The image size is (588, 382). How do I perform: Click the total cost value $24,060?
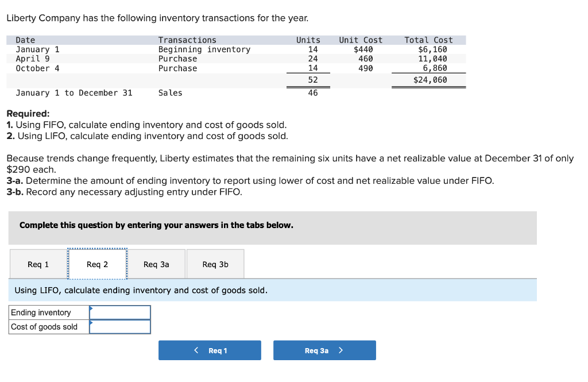click(x=432, y=80)
